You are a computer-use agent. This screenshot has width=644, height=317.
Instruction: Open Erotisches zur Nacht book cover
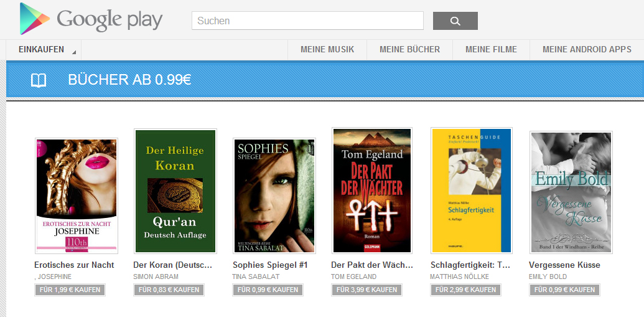(77, 196)
